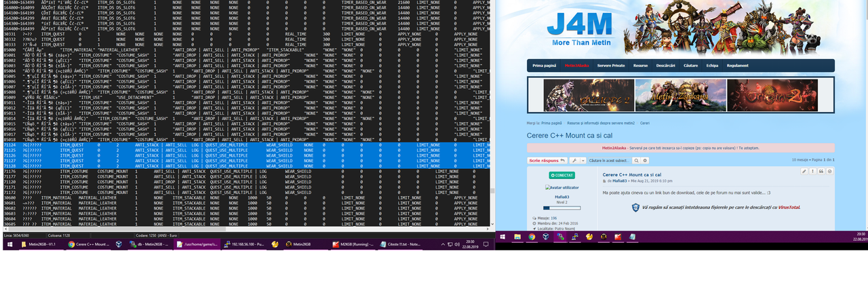This screenshot has height=308, width=868.
Task: Click the 'Coloana: 1128' status bar entry
Action: pyautogui.click(x=59, y=235)
